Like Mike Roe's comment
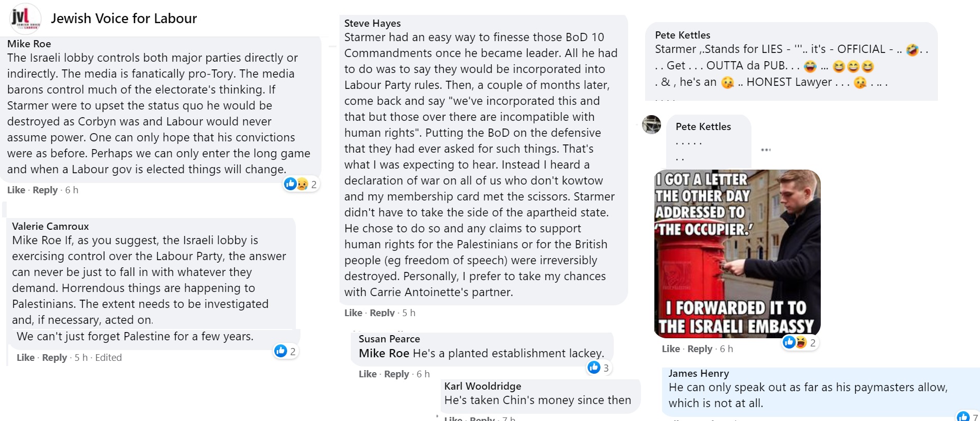Screen dimensions: 980x421 tap(16, 190)
